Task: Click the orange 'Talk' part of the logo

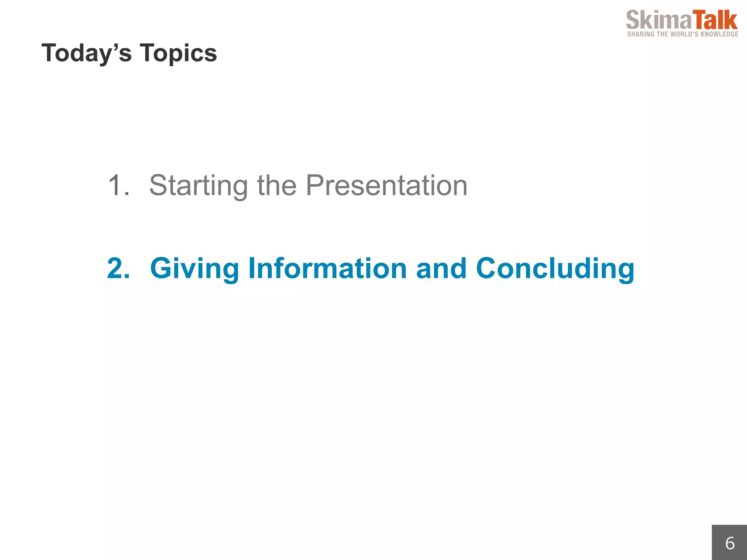Action: point(715,20)
